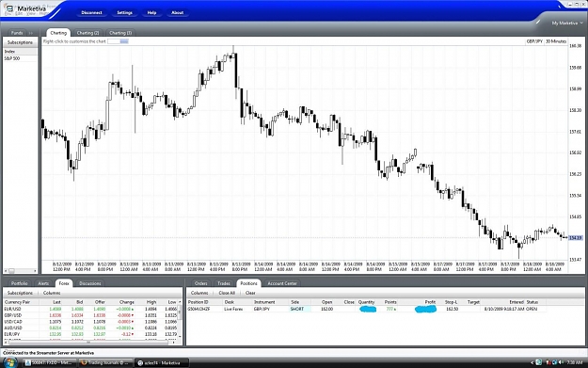
Task: Select the Forex tab
Action: 64,283
